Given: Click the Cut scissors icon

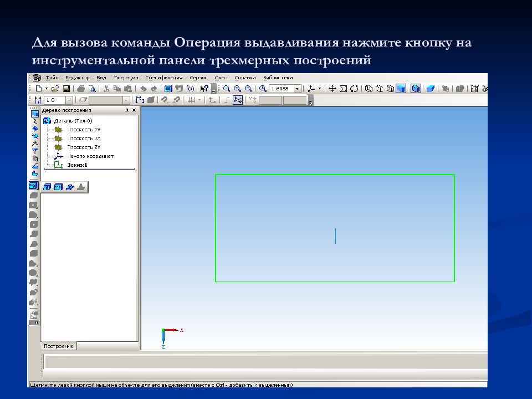Looking at the screenshot, I should [106, 89].
